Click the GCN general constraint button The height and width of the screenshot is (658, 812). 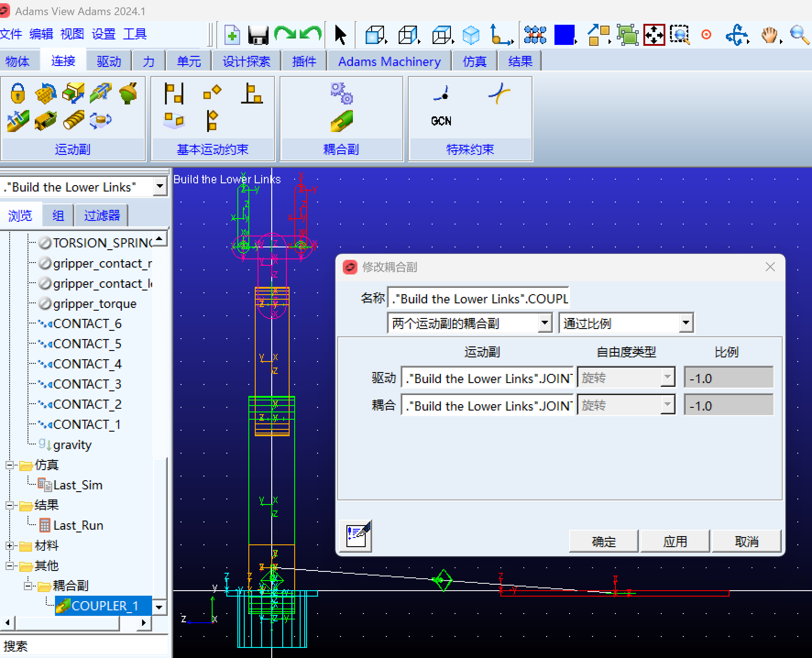click(x=441, y=121)
